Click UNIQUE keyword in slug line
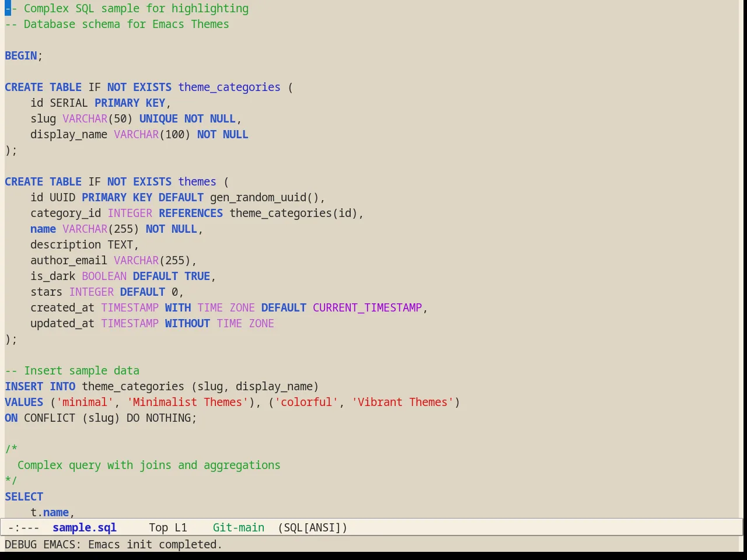 [x=159, y=118]
